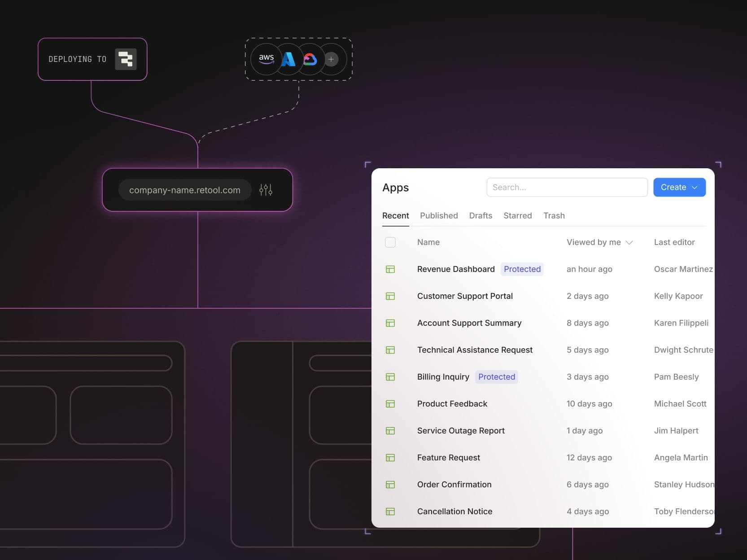Click the Technical Assistance Request app icon

tap(390, 350)
